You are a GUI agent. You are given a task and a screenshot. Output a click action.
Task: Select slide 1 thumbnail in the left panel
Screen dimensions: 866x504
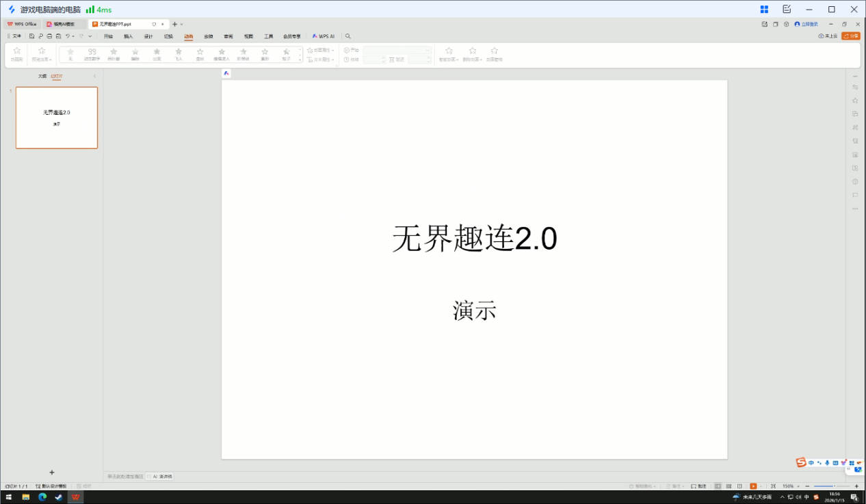(x=57, y=118)
